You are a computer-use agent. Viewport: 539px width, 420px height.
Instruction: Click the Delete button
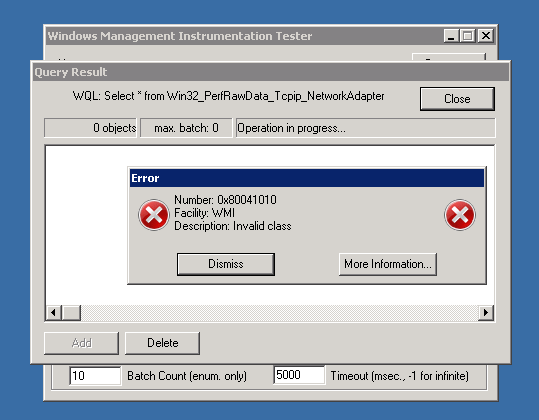pyautogui.click(x=162, y=343)
